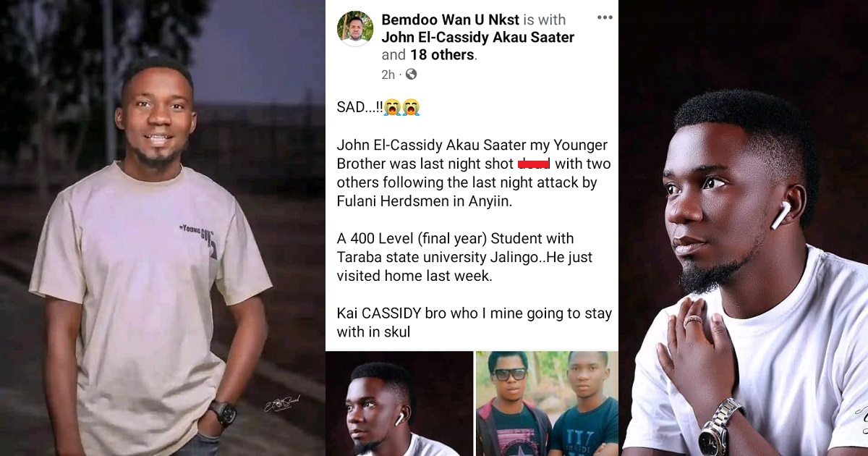This screenshot has height=456, width=868.
Task: Click the white AirPod in the right portrait
Action: (x=781, y=215)
